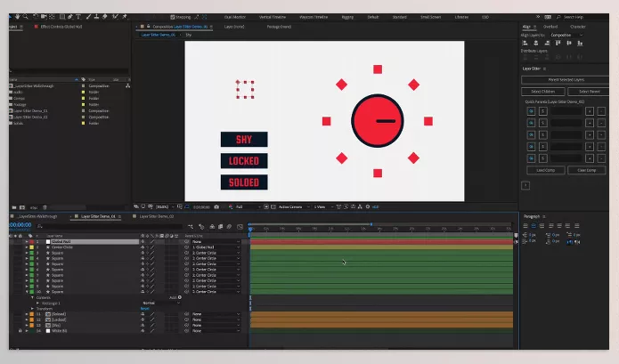Click the Add contents arrow icon
619x364 pixels.
[x=180, y=297]
